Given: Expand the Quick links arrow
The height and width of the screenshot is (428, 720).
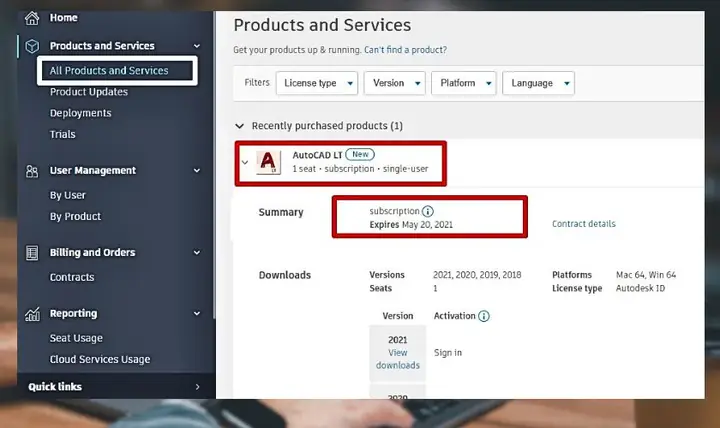Looking at the screenshot, I should click(197, 387).
